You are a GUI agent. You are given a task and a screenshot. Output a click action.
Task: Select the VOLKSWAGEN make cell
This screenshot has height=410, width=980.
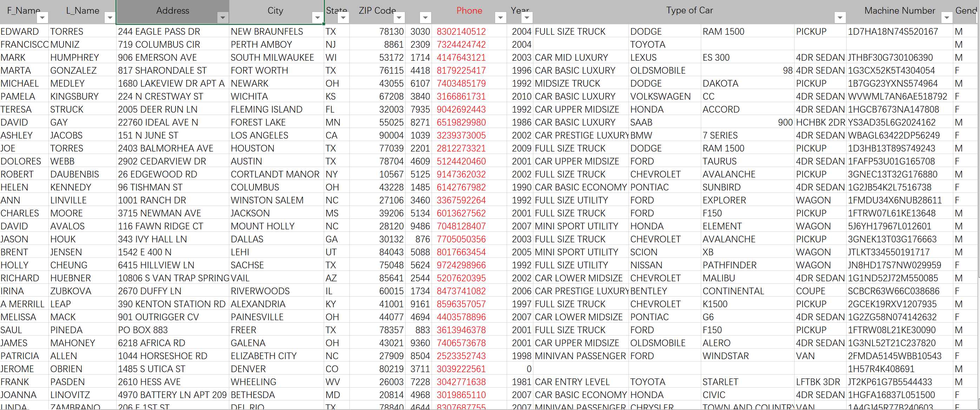(x=665, y=96)
